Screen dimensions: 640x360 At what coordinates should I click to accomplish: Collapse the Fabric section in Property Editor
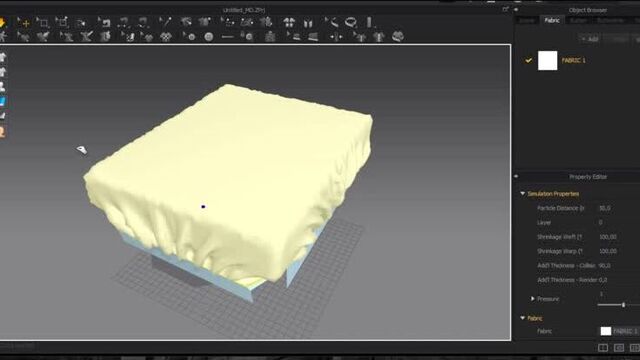[522, 318]
